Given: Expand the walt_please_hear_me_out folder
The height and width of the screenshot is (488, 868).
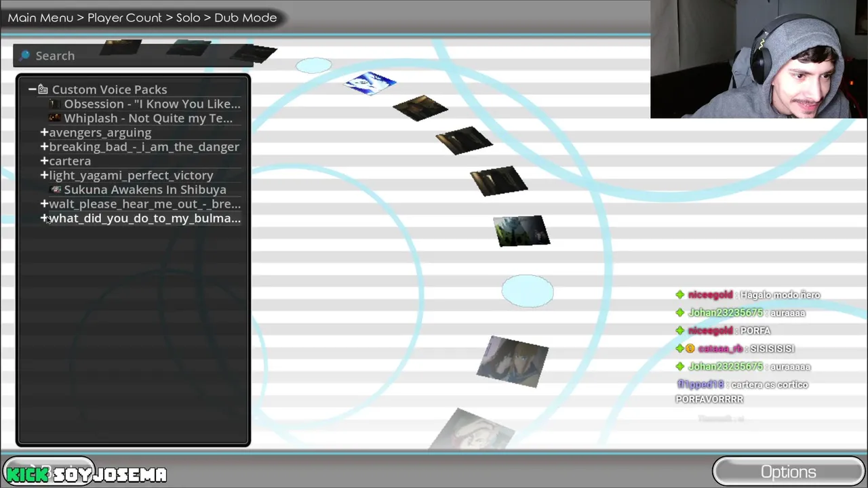Looking at the screenshot, I should pos(44,204).
